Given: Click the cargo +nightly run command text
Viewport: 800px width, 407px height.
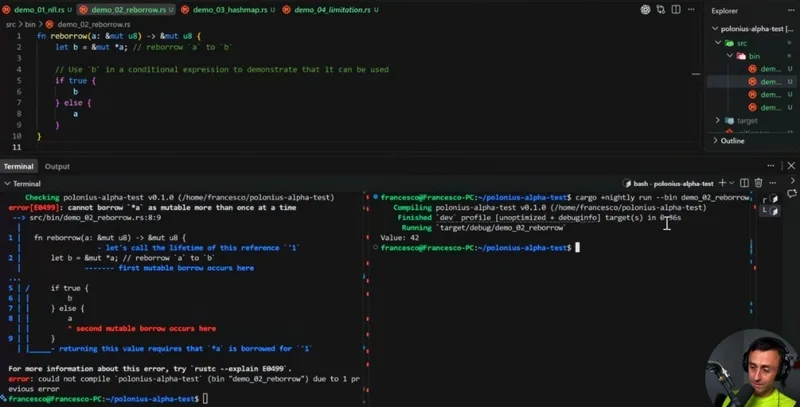Looking at the screenshot, I should pos(662,197).
